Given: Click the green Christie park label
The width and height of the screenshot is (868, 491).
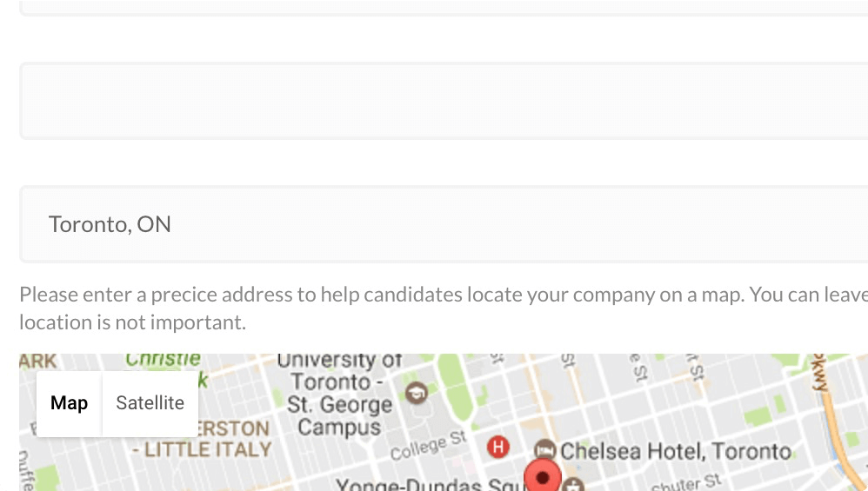Looking at the screenshot, I should click(x=164, y=360).
